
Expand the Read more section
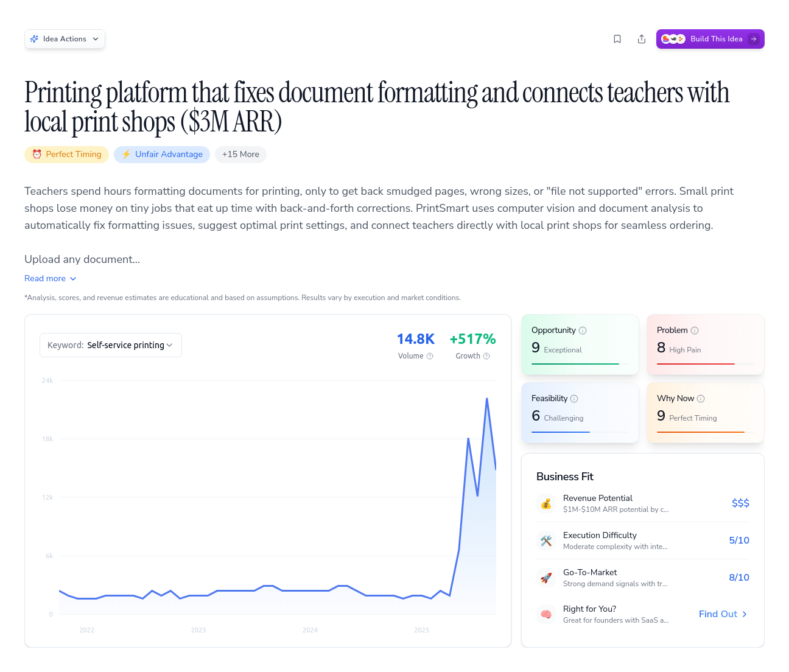pos(50,278)
